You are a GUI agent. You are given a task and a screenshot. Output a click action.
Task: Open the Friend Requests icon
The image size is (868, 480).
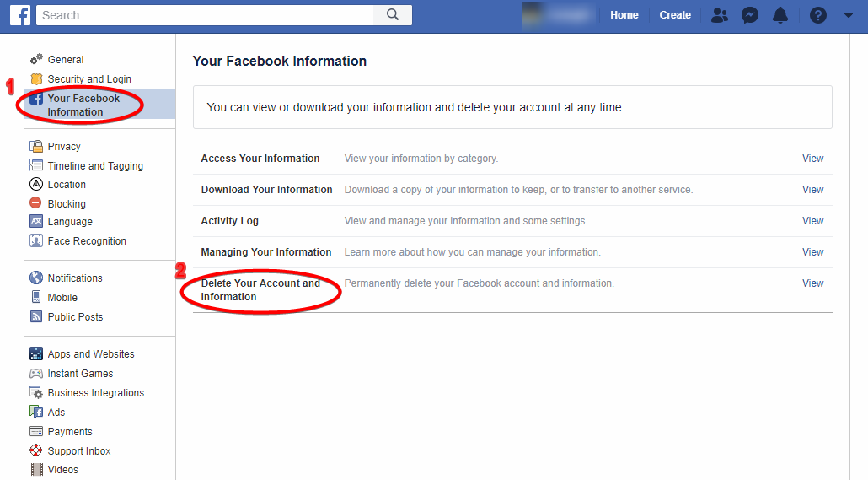[719, 15]
